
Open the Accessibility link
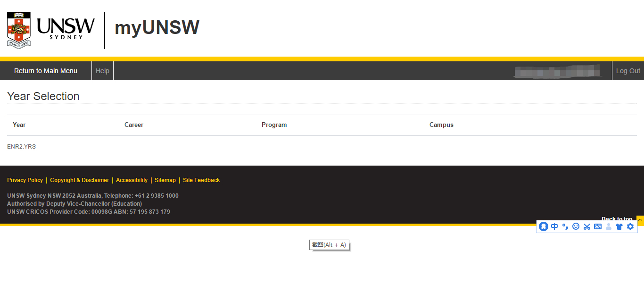coord(132,180)
